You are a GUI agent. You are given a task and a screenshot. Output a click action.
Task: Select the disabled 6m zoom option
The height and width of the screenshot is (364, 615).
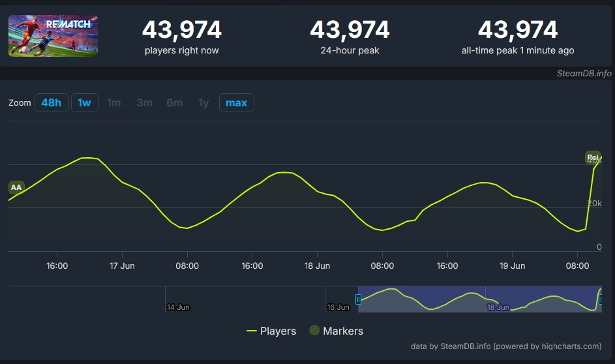click(175, 103)
